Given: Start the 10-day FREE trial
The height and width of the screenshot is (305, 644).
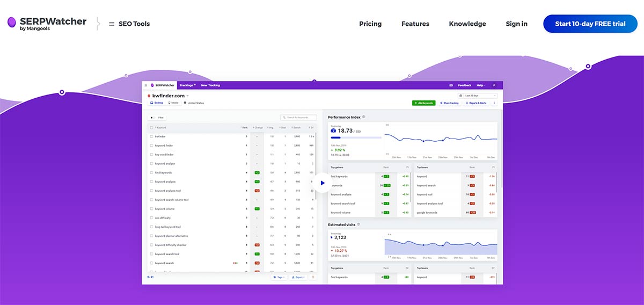Looking at the screenshot, I should pyautogui.click(x=590, y=24).
